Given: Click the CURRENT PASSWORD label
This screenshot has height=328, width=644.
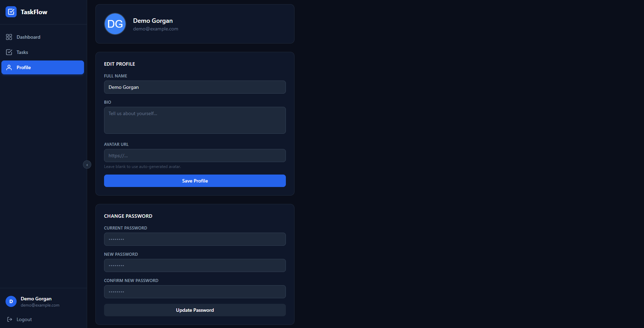Looking at the screenshot, I should tap(125, 228).
